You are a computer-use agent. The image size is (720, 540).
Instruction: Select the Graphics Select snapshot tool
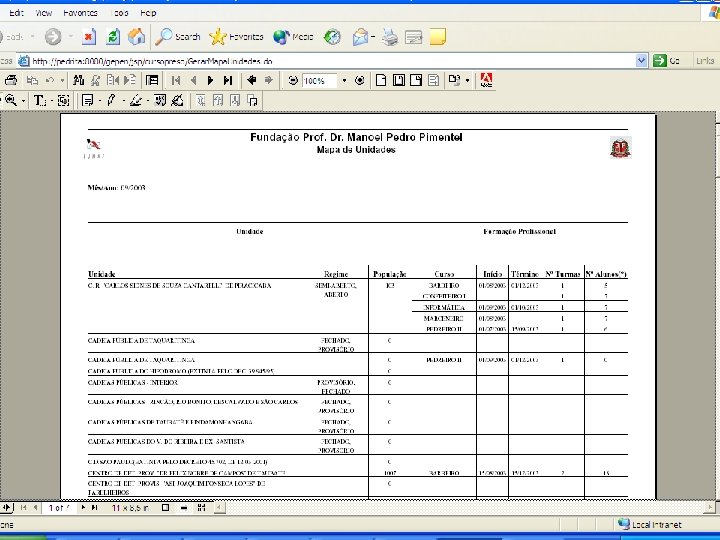[x=64, y=100]
